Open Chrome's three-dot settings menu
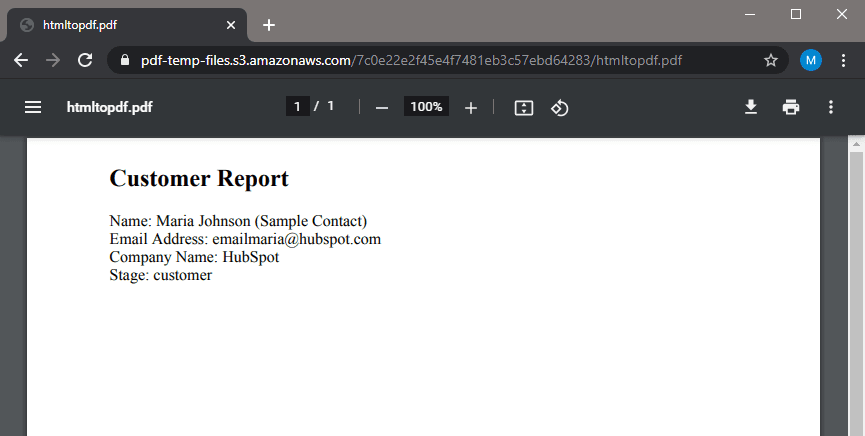This screenshot has height=436, width=865. pyautogui.click(x=844, y=60)
